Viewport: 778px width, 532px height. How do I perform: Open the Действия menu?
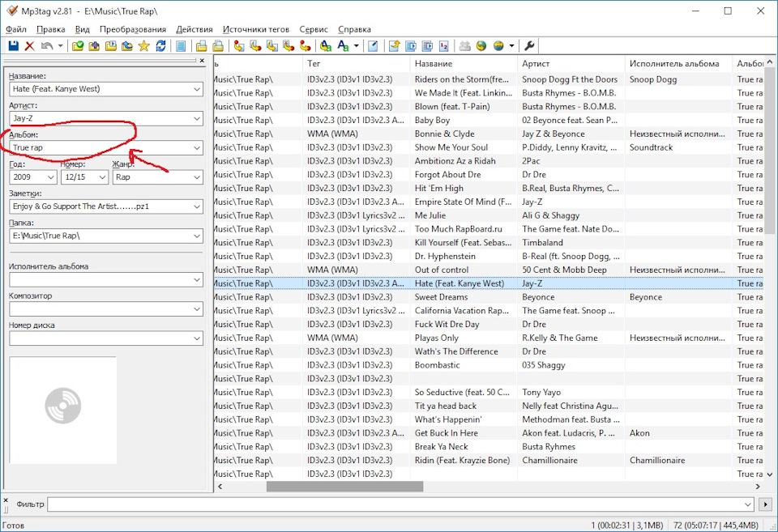click(194, 29)
